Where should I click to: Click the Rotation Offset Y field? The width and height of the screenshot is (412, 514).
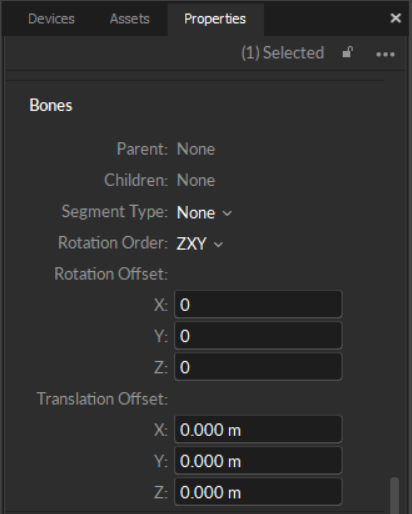pyautogui.click(x=258, y=336)
